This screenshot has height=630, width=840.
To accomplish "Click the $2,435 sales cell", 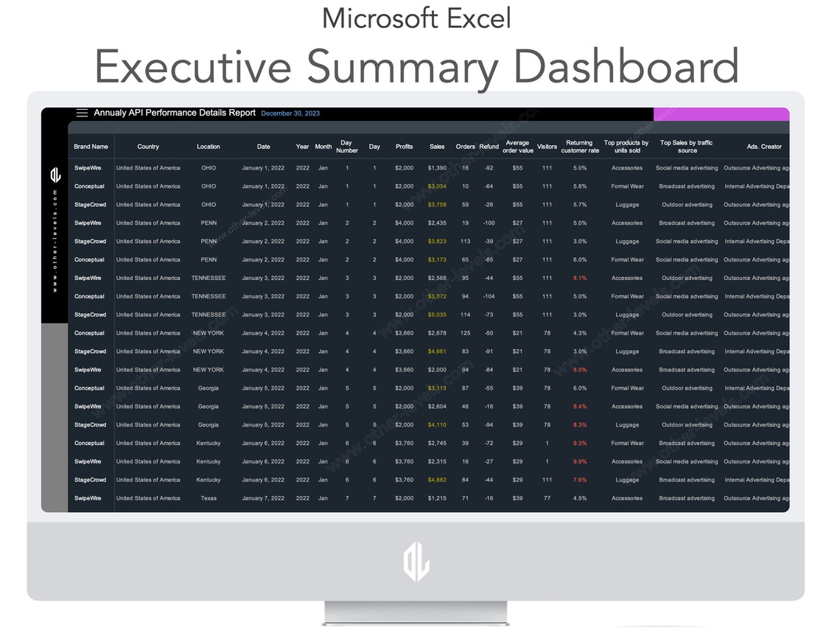I will tap(437, 223).
